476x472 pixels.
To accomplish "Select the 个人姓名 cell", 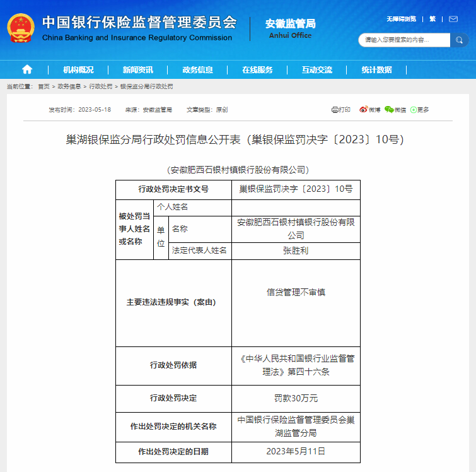I will [x=192, y=208].
